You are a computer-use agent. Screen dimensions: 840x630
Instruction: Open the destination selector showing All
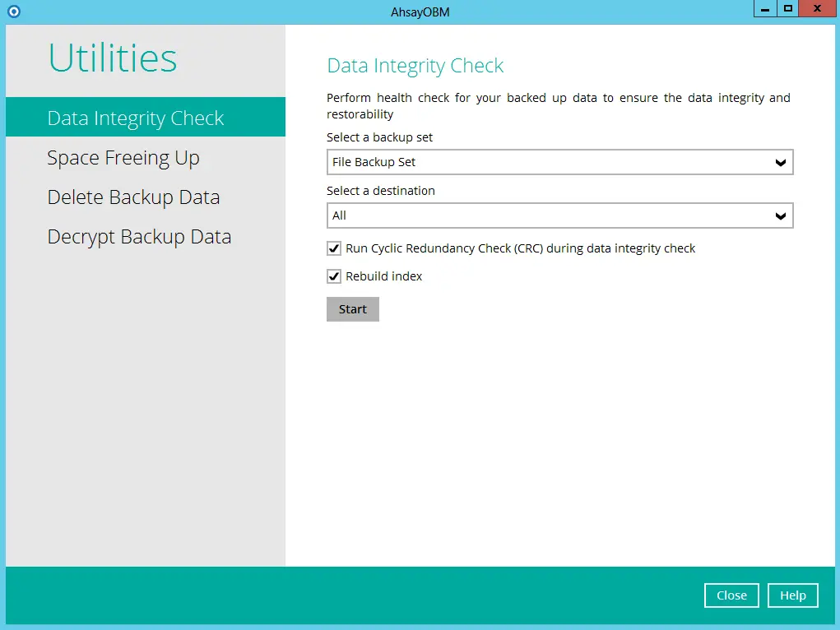pos(559,215)
